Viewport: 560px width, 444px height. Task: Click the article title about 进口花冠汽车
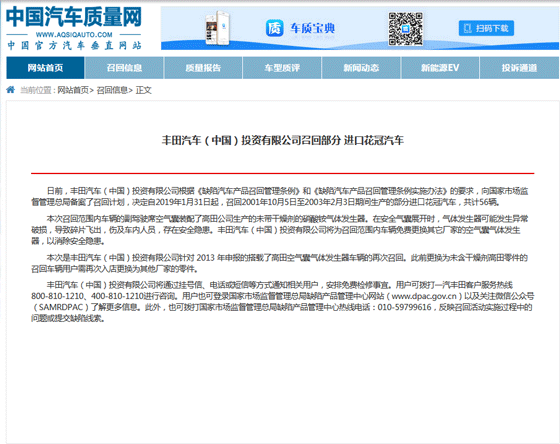tap(282, 140)
